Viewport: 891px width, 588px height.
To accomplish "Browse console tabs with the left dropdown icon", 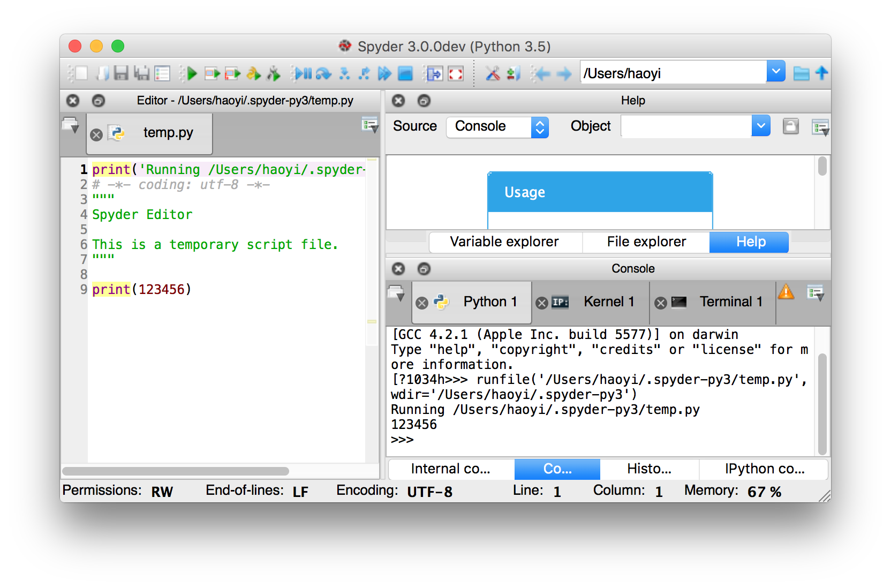I will 396,293.
